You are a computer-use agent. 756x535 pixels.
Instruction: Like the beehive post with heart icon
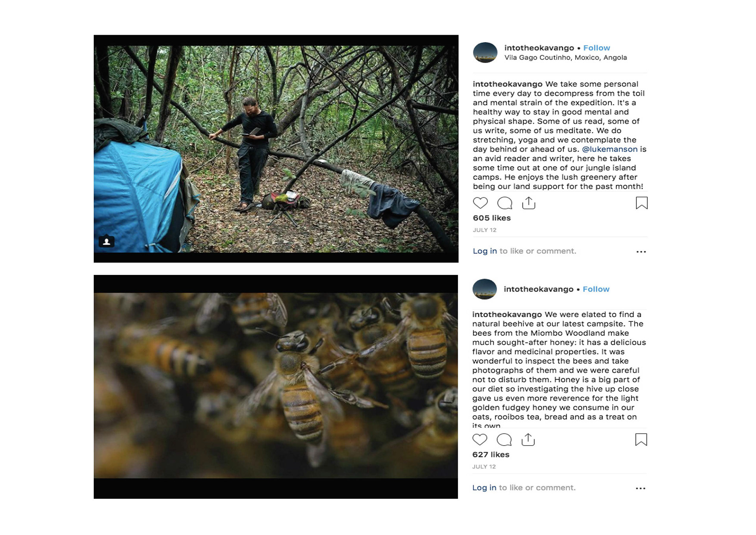[480, 439]
